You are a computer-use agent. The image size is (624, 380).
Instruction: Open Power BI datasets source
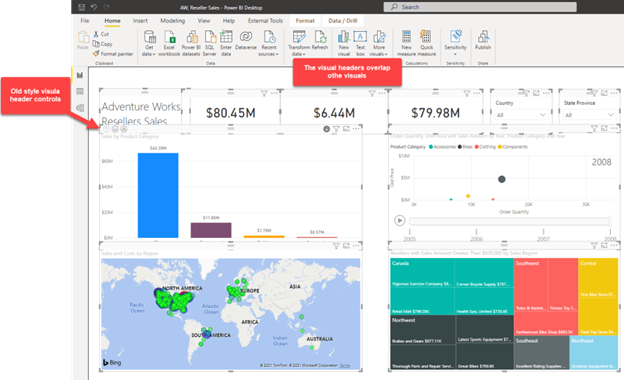click(191, 43)
